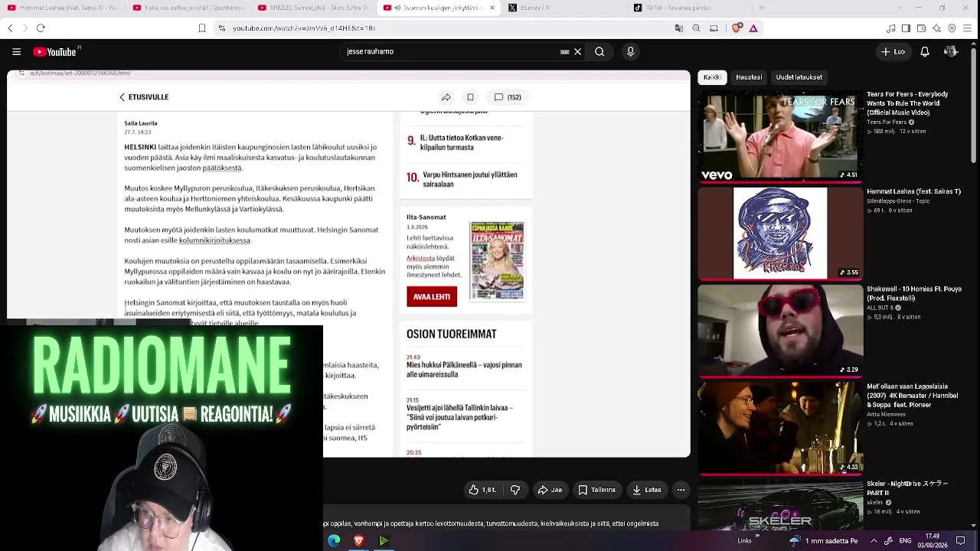Click the Arkistosta link
This screenshot has height=551, width=980.
[420, 259]
